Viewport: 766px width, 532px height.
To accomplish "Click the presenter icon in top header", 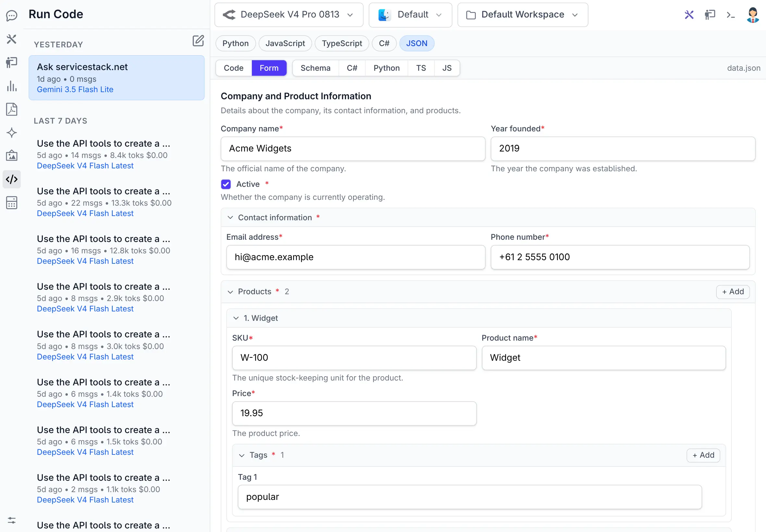I will pos(710,15).
